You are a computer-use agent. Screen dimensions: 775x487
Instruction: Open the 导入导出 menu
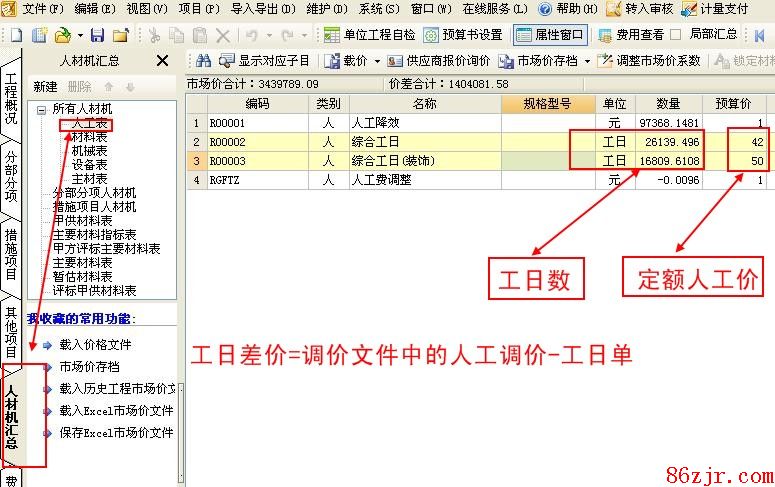point(263,9)
